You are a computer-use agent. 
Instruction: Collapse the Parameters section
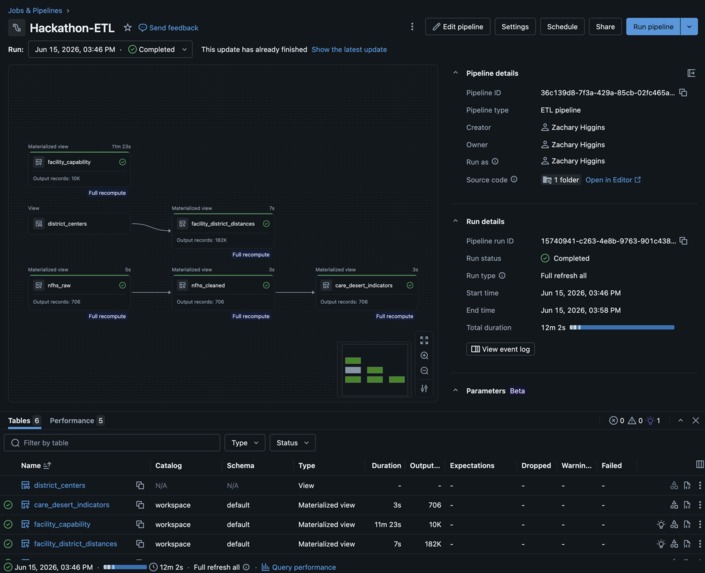click(x=455, y=390)
